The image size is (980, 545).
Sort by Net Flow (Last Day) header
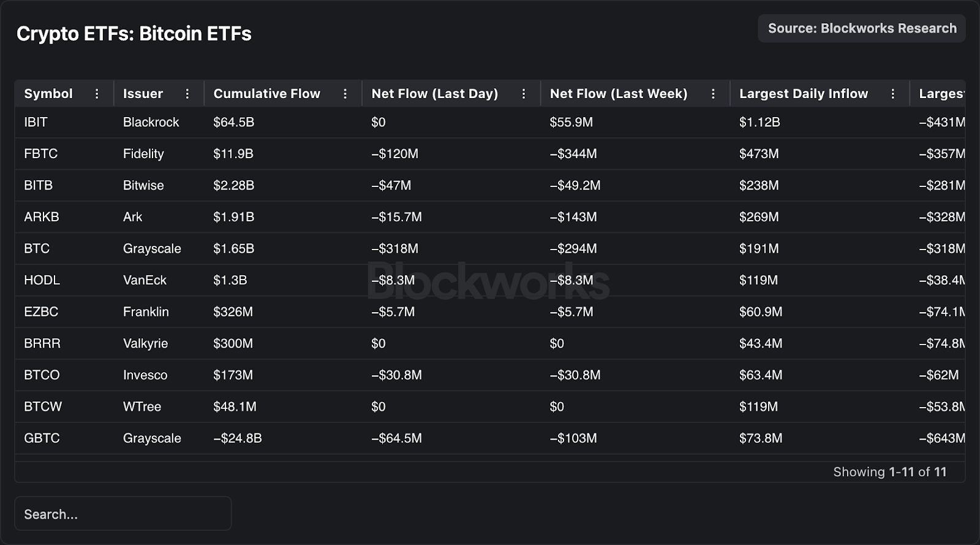(434, 94)
